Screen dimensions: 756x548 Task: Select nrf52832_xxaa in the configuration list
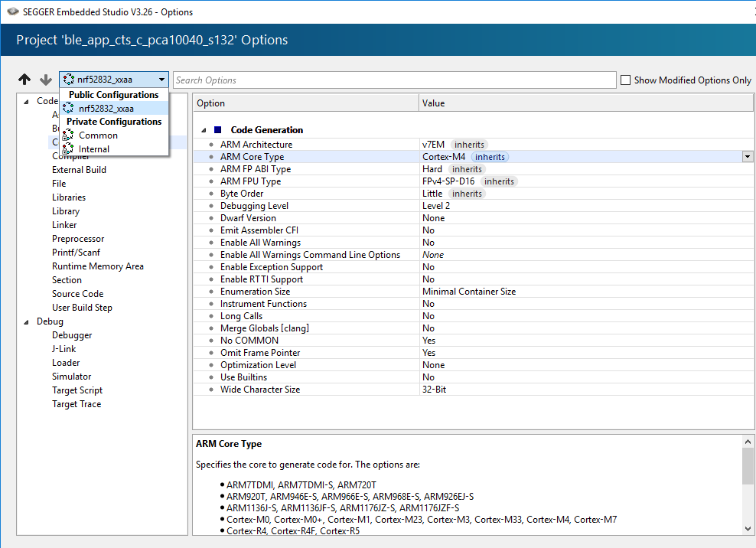tap(114, 109)
